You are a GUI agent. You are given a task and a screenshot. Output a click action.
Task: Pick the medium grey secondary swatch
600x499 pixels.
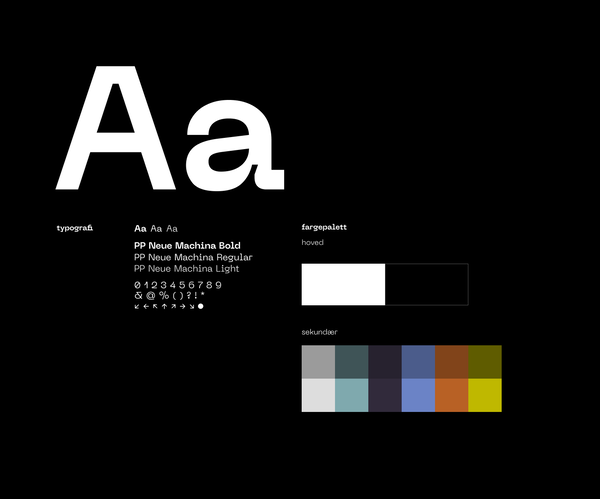(x=318, y=362)
